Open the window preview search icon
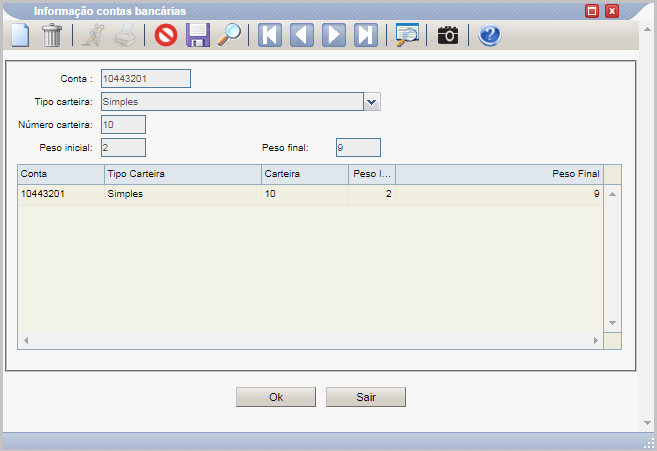Screen dimensions: 657x451 407,35
